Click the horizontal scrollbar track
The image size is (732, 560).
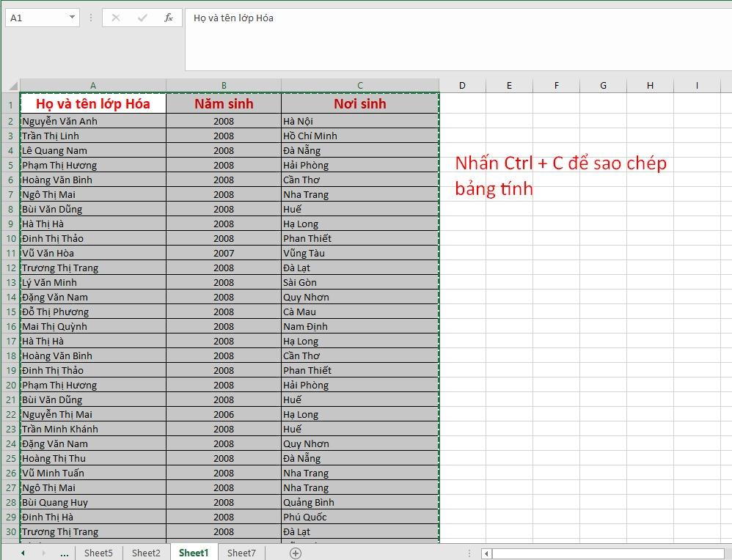pyautogui.click(x=601, y=555)
